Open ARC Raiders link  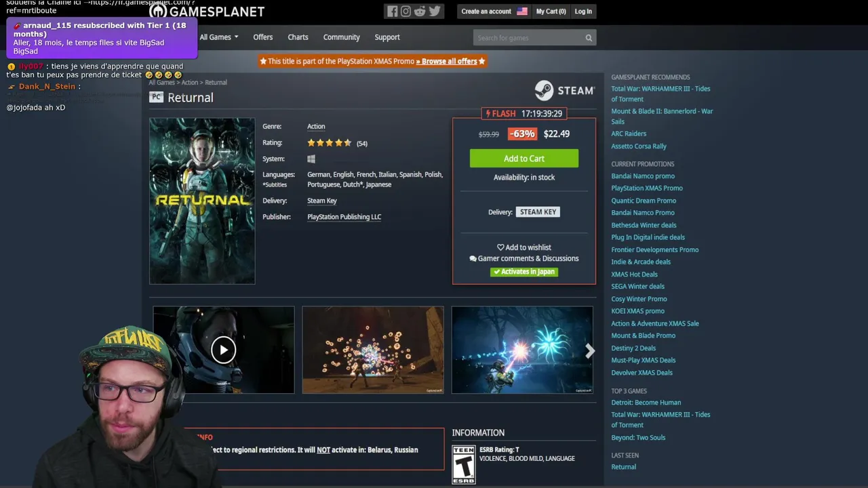click(x=629, y=134)
